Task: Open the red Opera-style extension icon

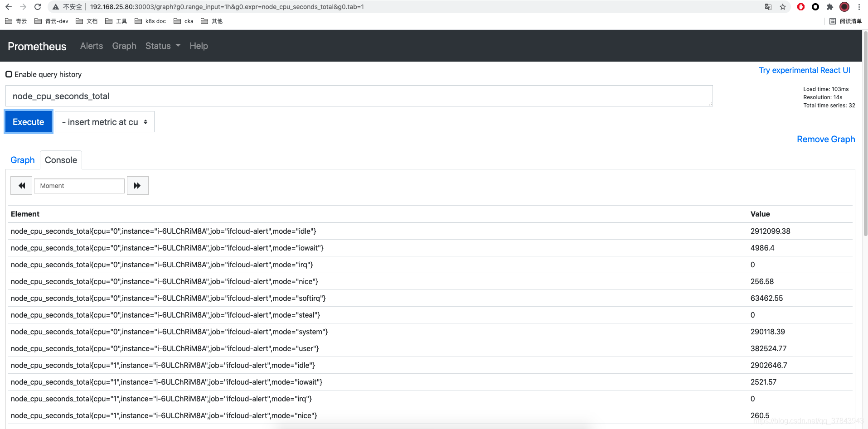Action: (x=801, y=7)
